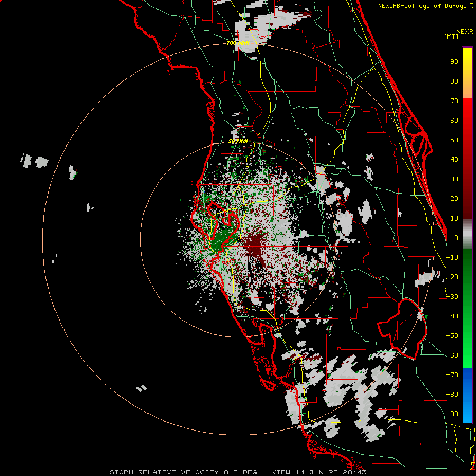Click the positive 40 knot scale value
Viewport: 476px width, 476px height.
pos(454,160)
